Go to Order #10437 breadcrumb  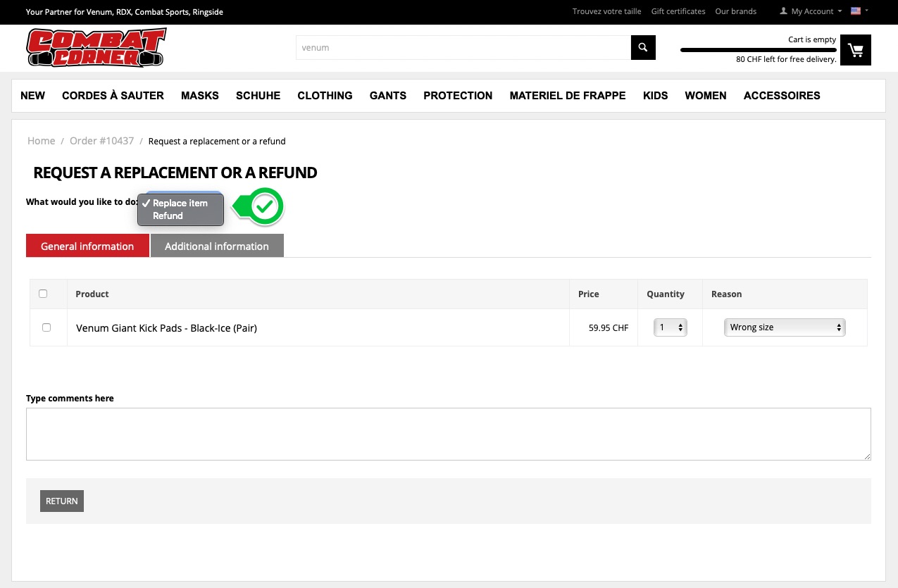[101, 141]
